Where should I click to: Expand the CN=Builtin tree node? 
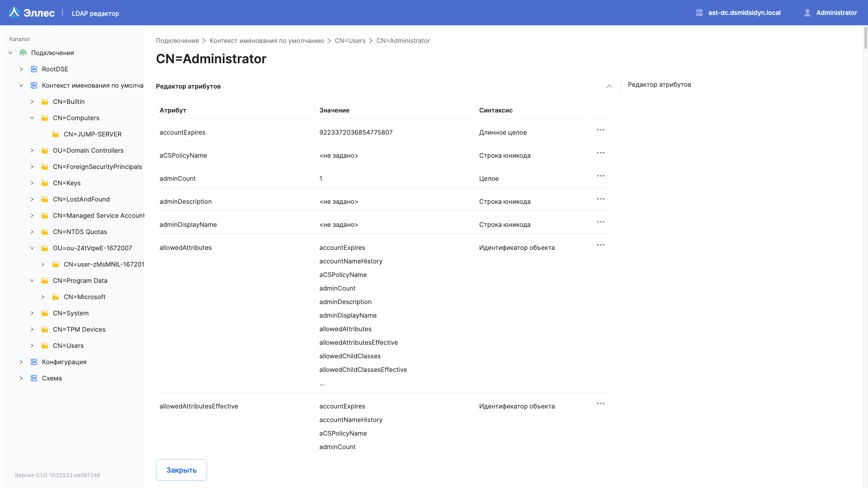[x=32, y=102]
